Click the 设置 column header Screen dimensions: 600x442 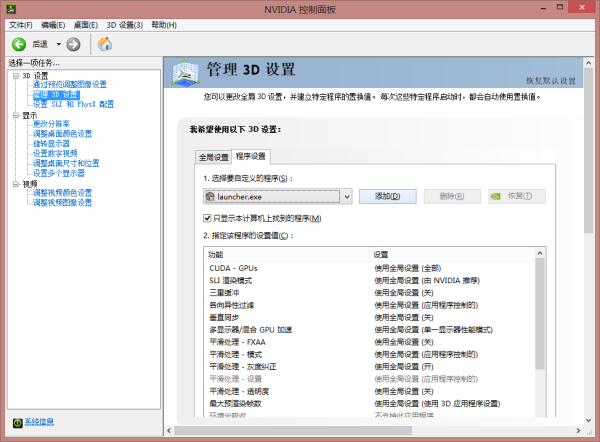coord(452,254)
